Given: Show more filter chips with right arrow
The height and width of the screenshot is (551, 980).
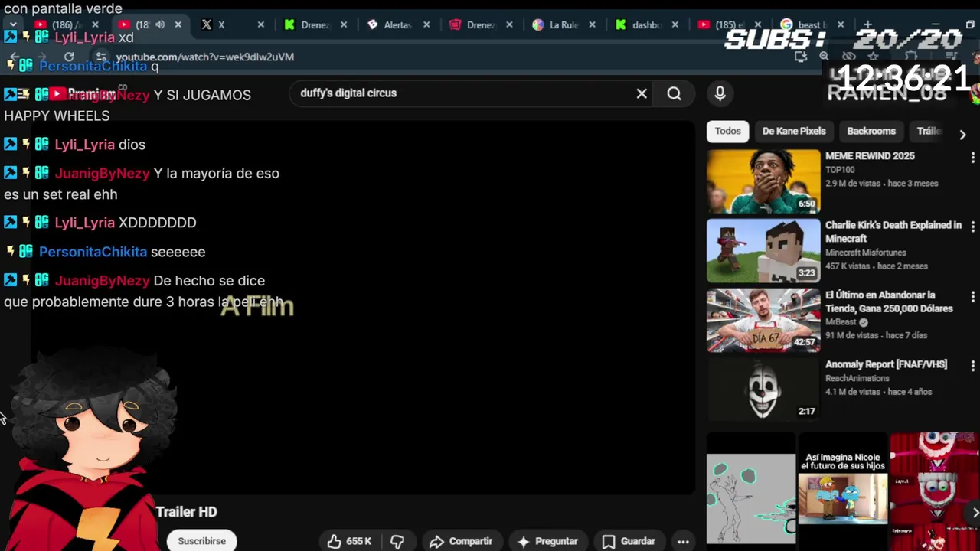Looking at the screenshot, I should (x=962, y=134).
